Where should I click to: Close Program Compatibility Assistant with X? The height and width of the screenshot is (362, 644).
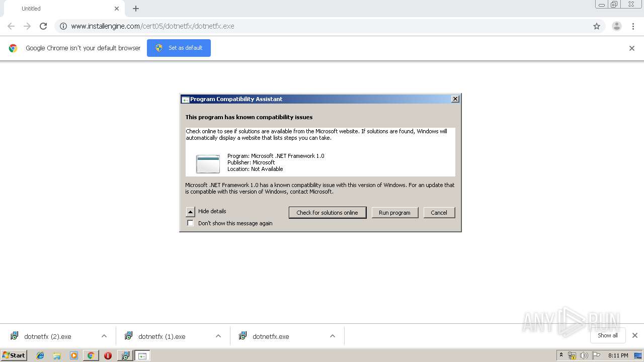click(455, 99)
